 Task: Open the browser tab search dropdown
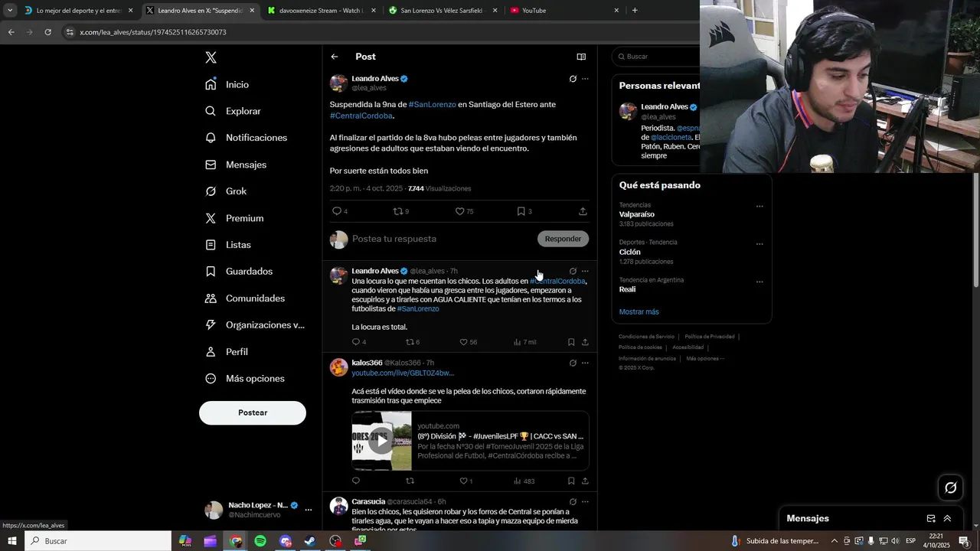pos(10,11)
